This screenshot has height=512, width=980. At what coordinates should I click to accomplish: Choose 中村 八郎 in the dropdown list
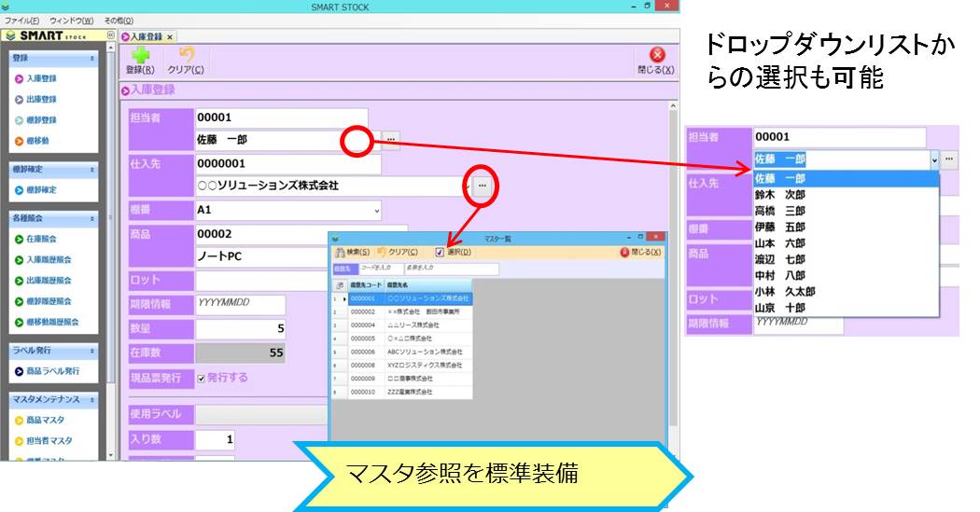pos(846,275)
